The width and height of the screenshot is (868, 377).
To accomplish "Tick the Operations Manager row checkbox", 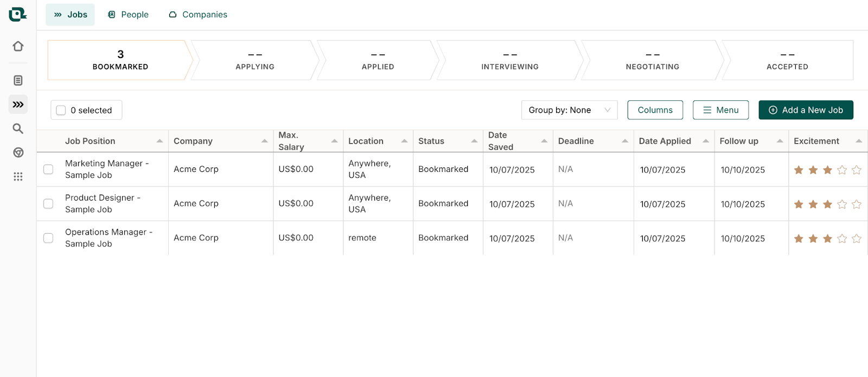I will 48,238.
